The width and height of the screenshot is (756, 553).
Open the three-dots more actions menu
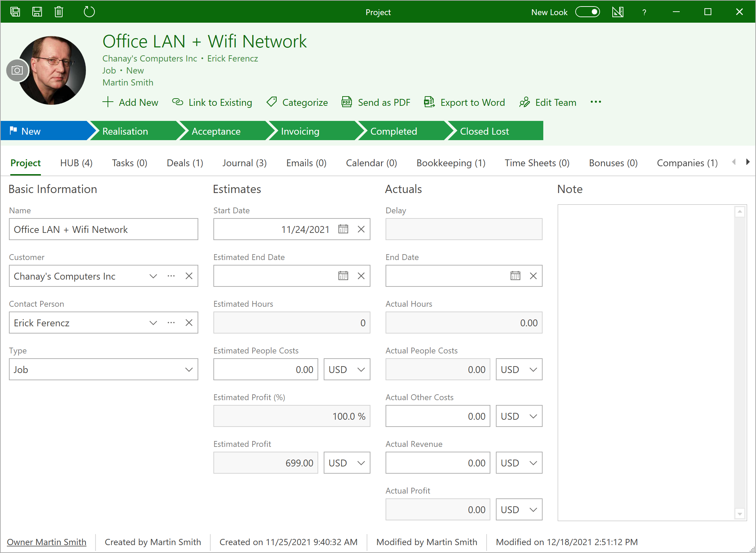[x=596, y=102]
